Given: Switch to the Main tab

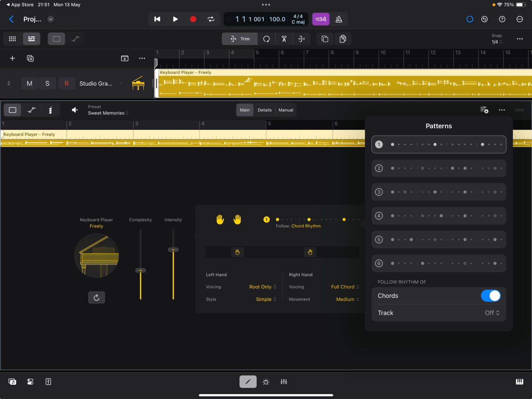Looking at the screenshot, I should pyautogui.click(x=245, y=110).
